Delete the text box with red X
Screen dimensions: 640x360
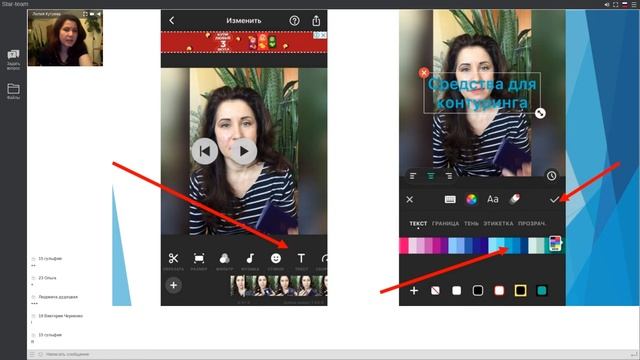[x=424, y=73]
